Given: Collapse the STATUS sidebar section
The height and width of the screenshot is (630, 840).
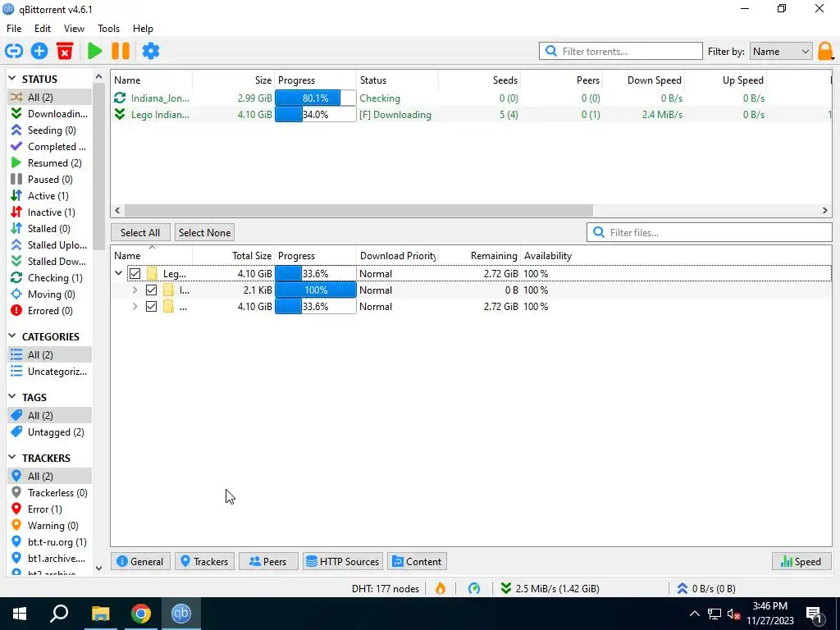Looking at the screenshot, I should [x=12, y=79].
